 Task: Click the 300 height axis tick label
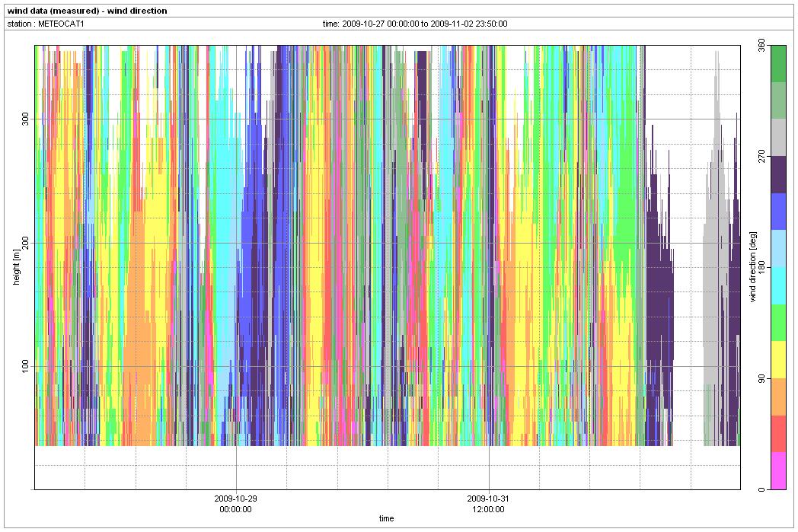(x=25, y=119)
